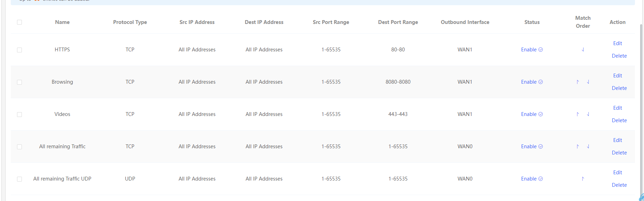Image resolution: width=644 pixels, height=201 pixels.
Task: Move Browsing rule down in match order
Action: tap(588, 82)
